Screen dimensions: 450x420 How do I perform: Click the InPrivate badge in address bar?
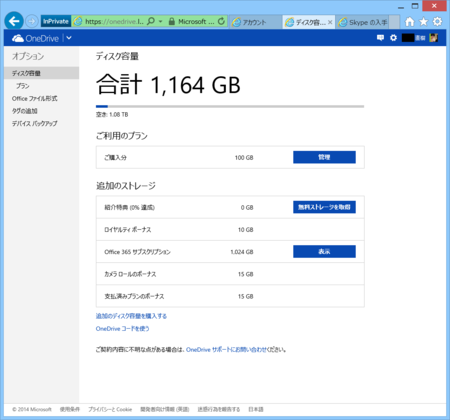pos(56,22)
